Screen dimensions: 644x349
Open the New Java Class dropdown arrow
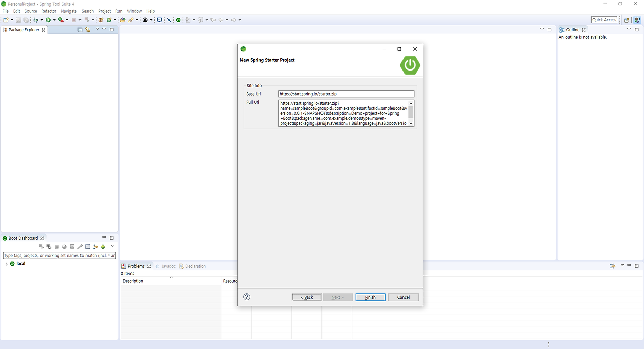115,20
